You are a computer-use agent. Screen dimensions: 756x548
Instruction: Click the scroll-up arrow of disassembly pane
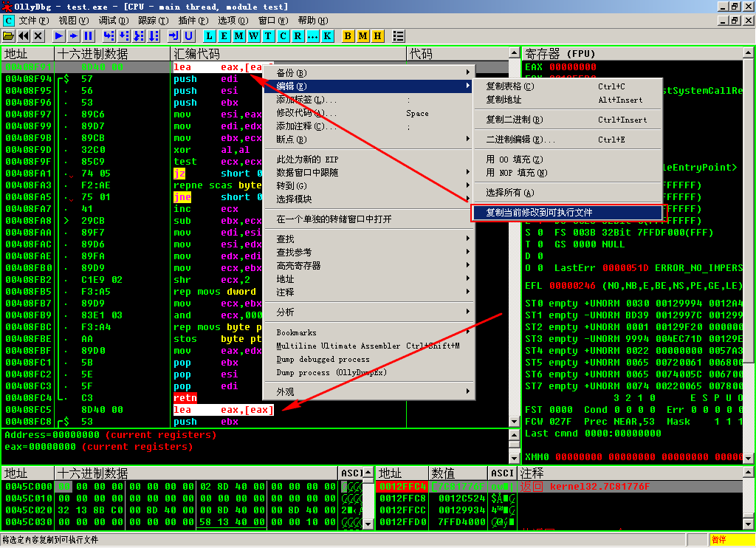(x=514, y=53)
